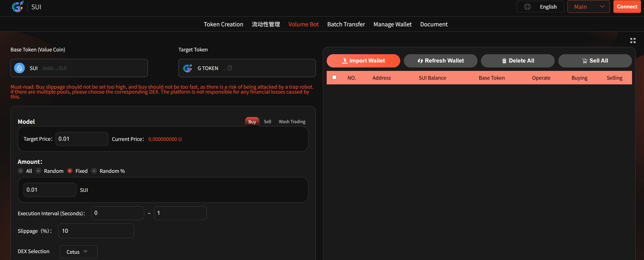Click the Delete All trash button

tap(518, 61)
